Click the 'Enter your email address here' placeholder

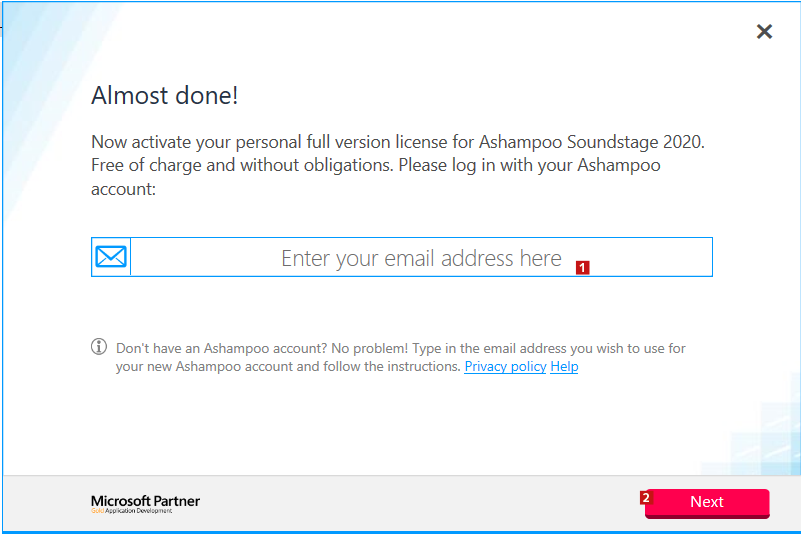click(421, 258)
